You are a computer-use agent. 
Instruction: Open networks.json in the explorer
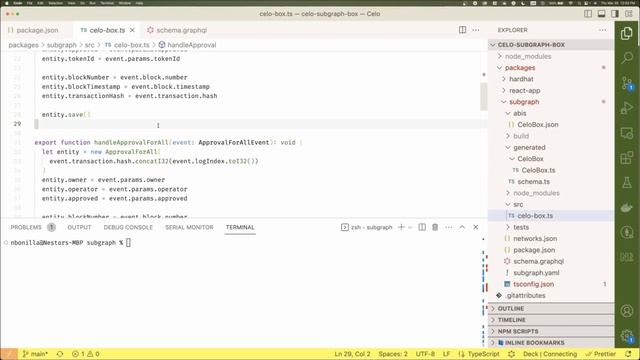point(551,238)
